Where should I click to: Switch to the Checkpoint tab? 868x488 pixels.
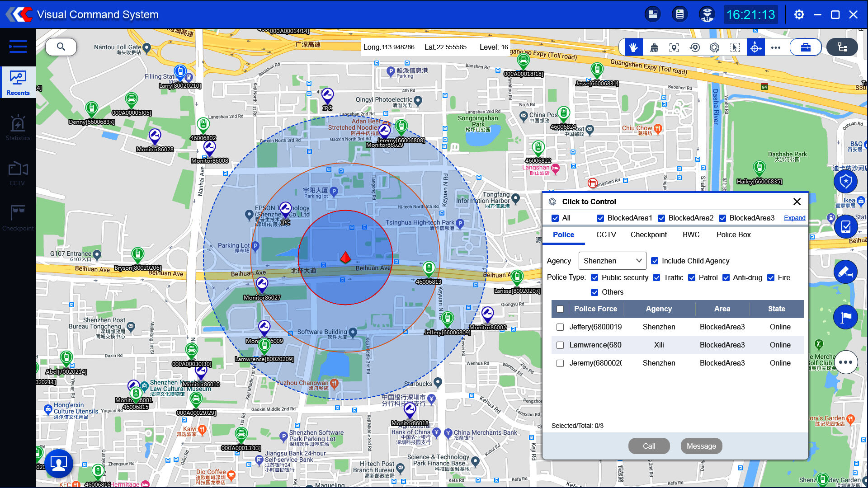coord(648,235)
